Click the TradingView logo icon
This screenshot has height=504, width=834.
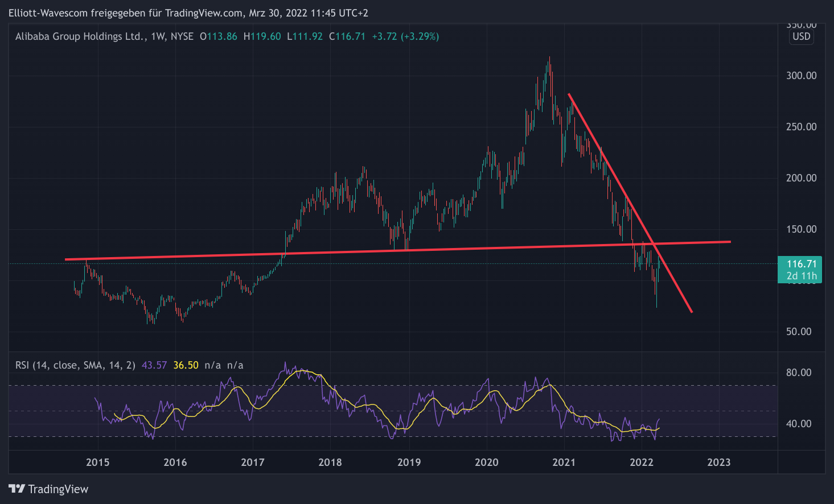tap(17, 489)
